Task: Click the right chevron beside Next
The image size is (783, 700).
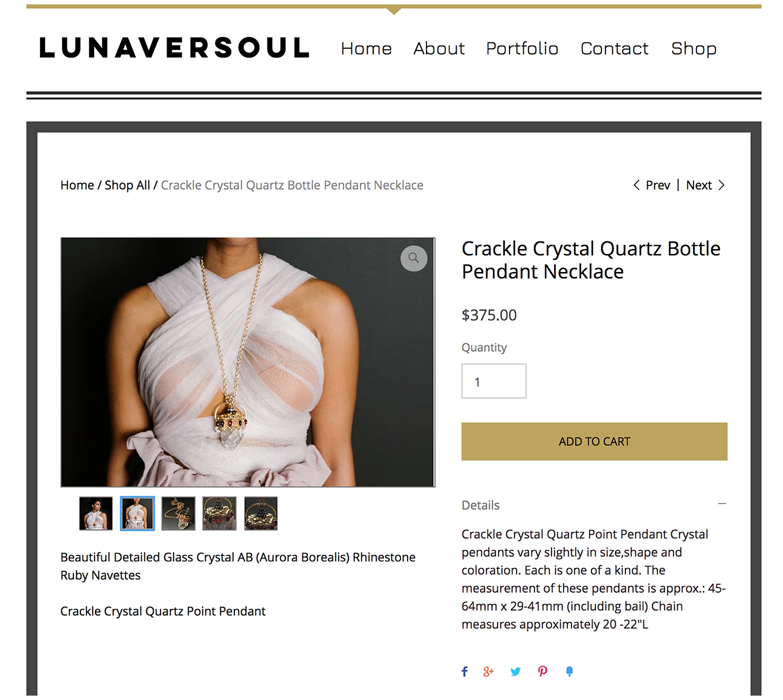Action: click(x=721, y=185)
